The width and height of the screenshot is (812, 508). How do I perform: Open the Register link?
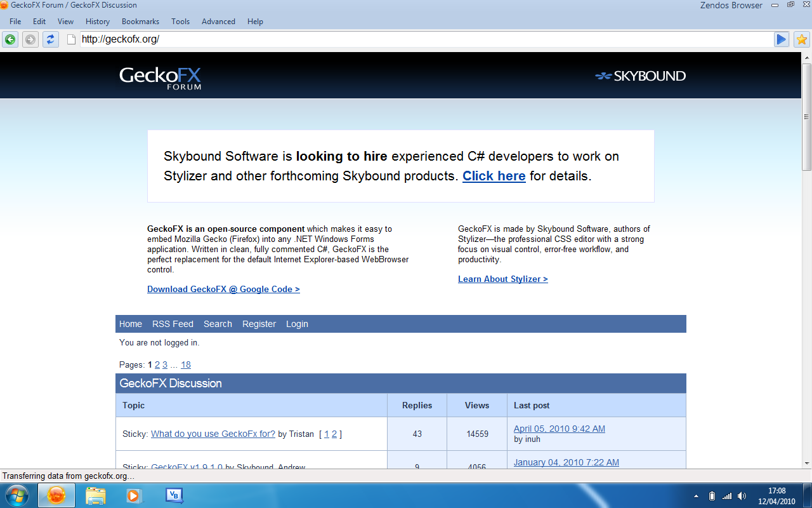pos(259,324)
